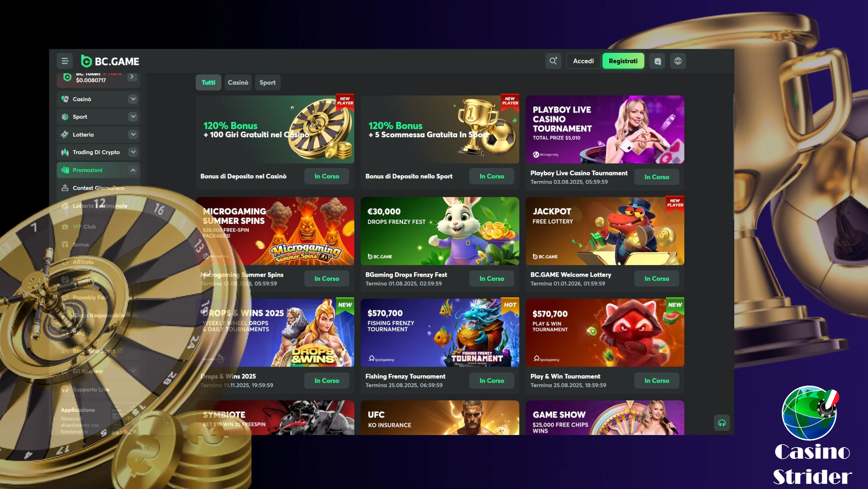Open the headset live support icon

[x=722, y=423]
